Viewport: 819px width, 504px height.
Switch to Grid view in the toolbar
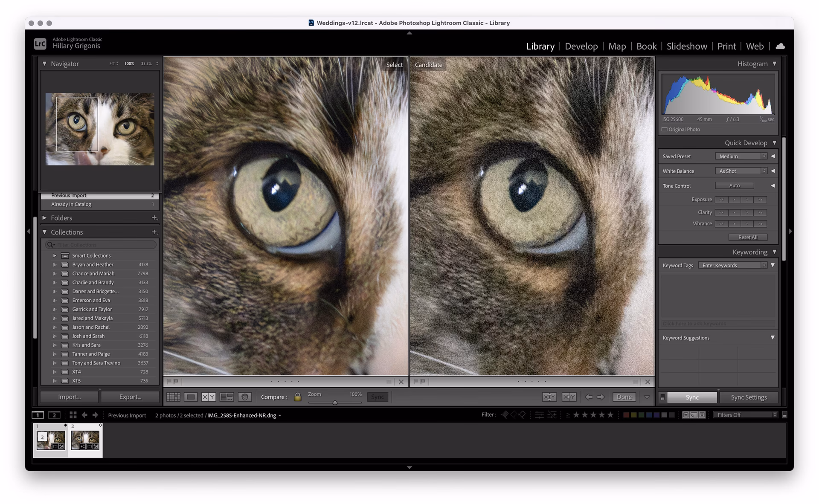tap(173, 397)
